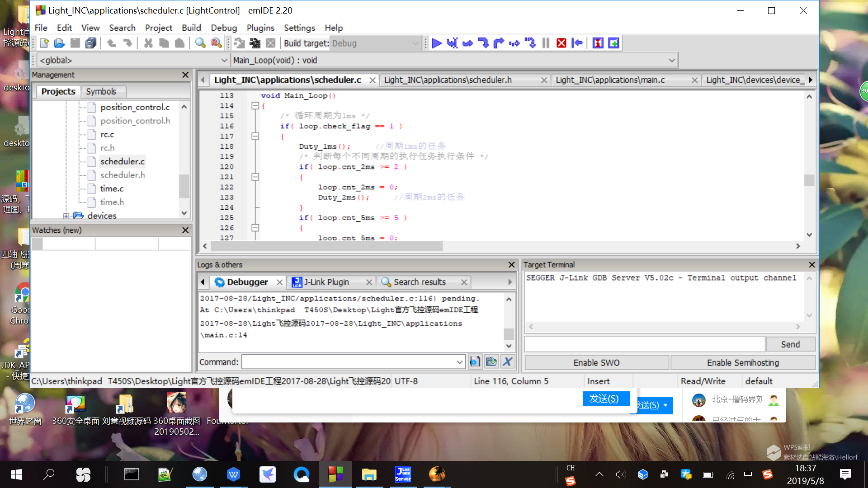Click the Build project icon

239,43
